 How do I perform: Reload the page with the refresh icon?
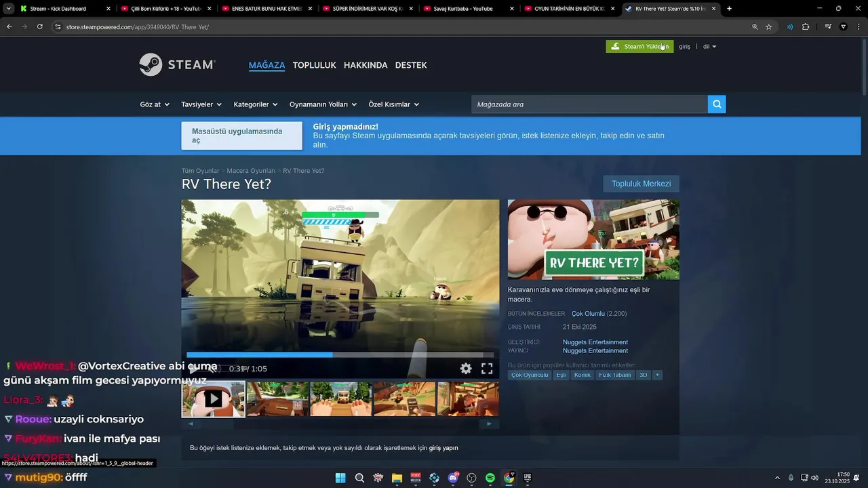[40, 26]
